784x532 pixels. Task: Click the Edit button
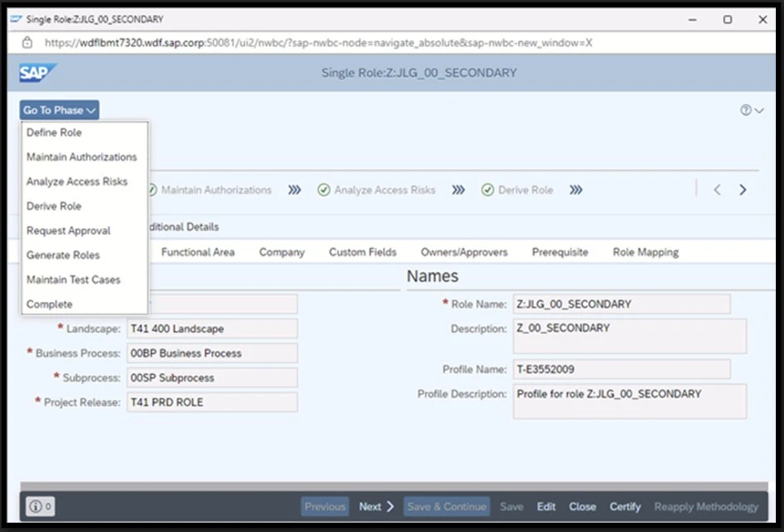point(546,506)
